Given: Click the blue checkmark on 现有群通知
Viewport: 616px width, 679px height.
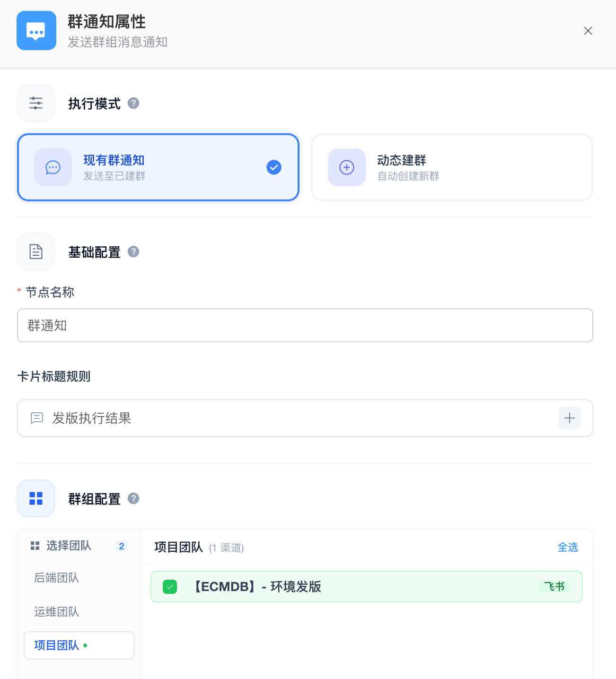Looking at the screenshot, I should click(x=273, y=167).
